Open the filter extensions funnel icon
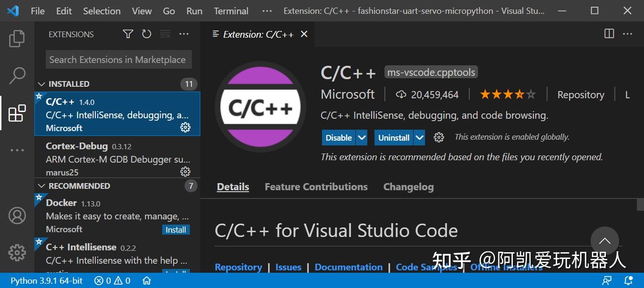 128,34
